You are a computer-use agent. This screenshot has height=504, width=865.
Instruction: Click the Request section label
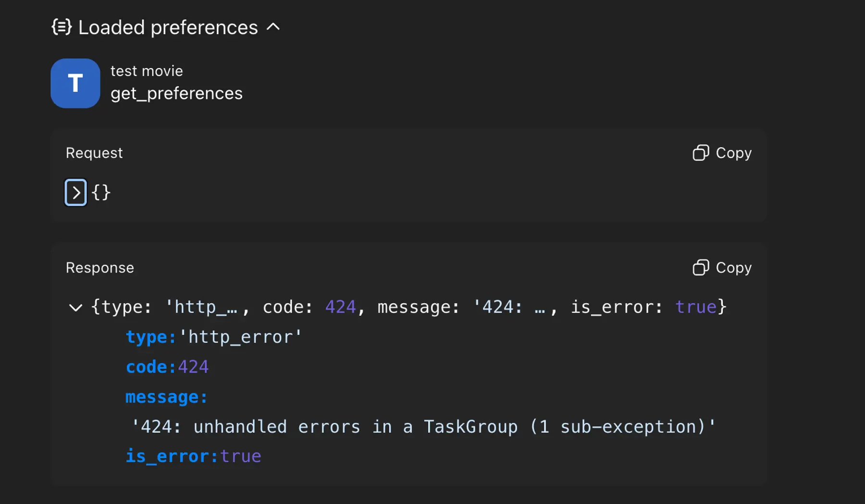[x=94, y=153]
